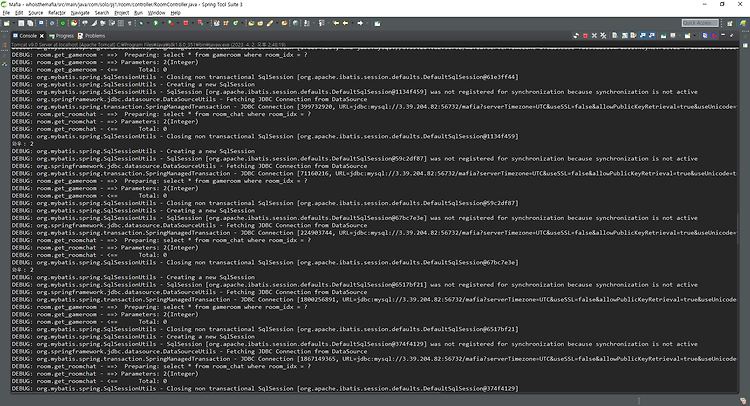Click into the Quick Access field

700,23
